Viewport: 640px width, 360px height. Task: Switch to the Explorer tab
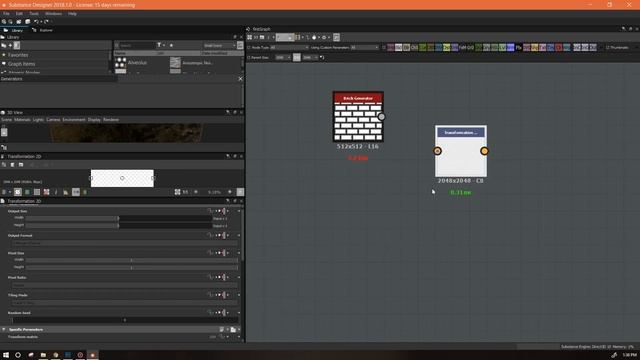click(x=42, y=30)
